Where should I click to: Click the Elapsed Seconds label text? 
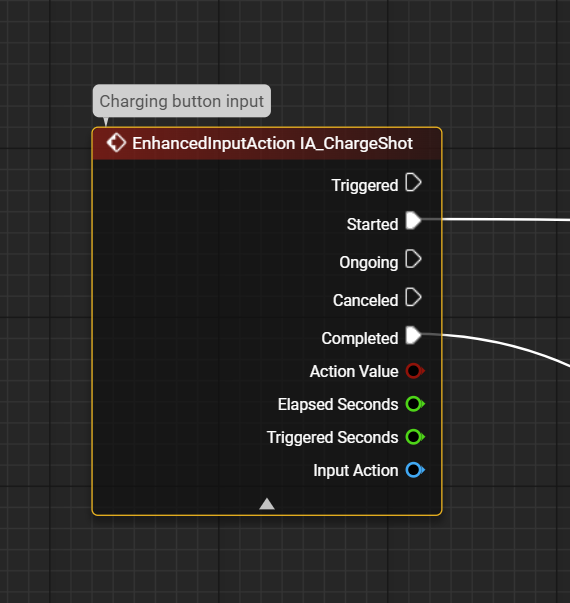[x=338, y=405]
